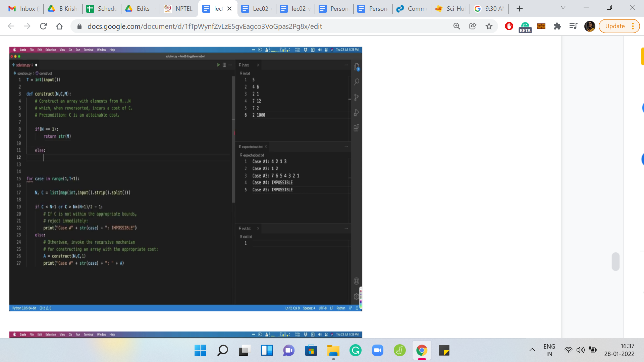Open the ENG IN language switcher

coord(549,350)
